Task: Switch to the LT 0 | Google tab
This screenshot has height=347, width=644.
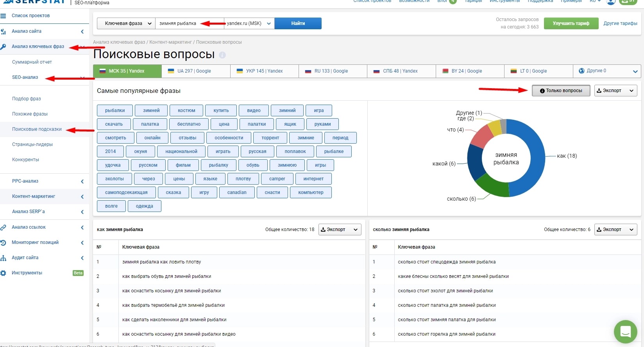Action: (x=538, y=71)
